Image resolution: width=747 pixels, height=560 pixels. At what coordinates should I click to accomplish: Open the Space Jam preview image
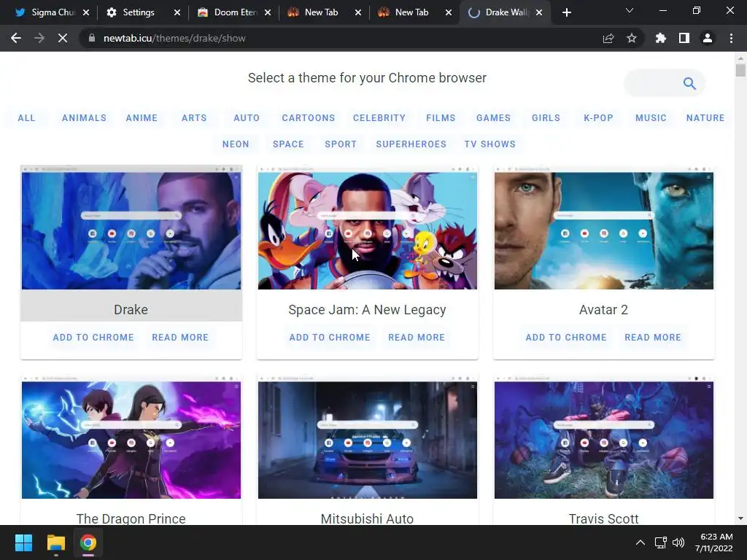tap(368, 227)
